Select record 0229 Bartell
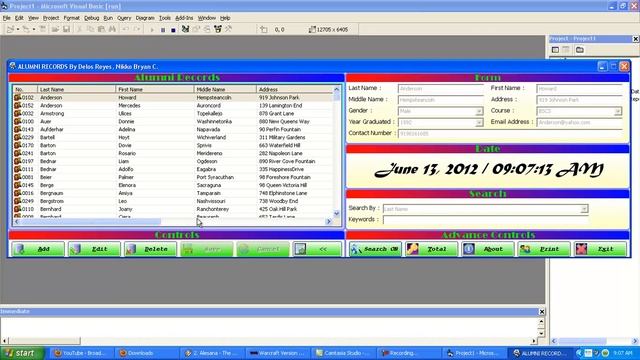The width and height of the screenshot is (640, 360). click(x=173, y=138)
